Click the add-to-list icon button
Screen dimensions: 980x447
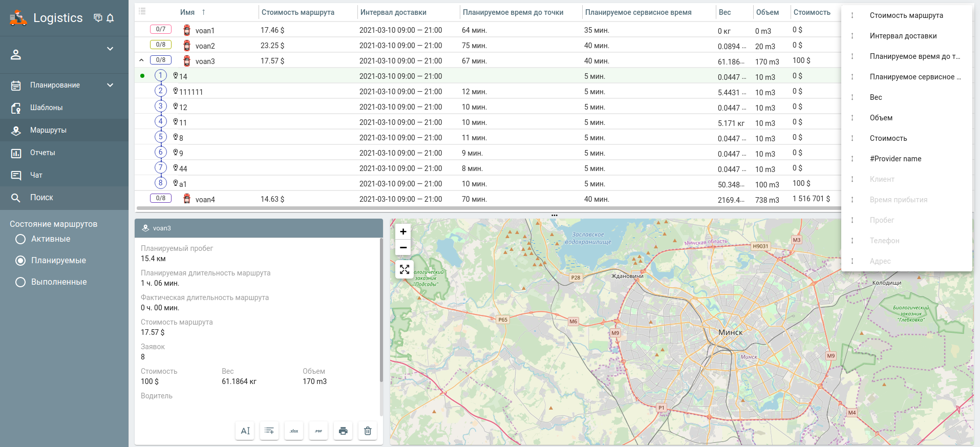269,431
